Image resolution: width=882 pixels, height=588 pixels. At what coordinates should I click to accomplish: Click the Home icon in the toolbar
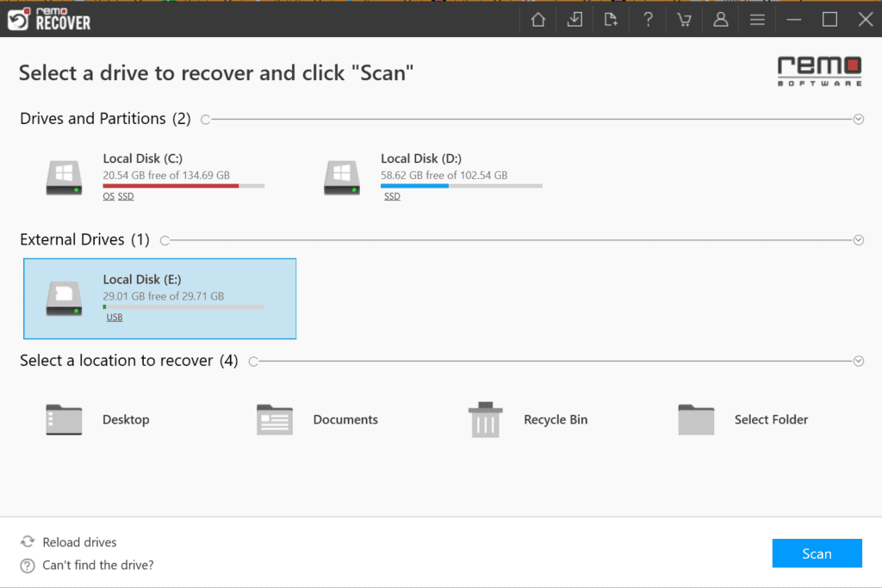[x=537, y=18]
